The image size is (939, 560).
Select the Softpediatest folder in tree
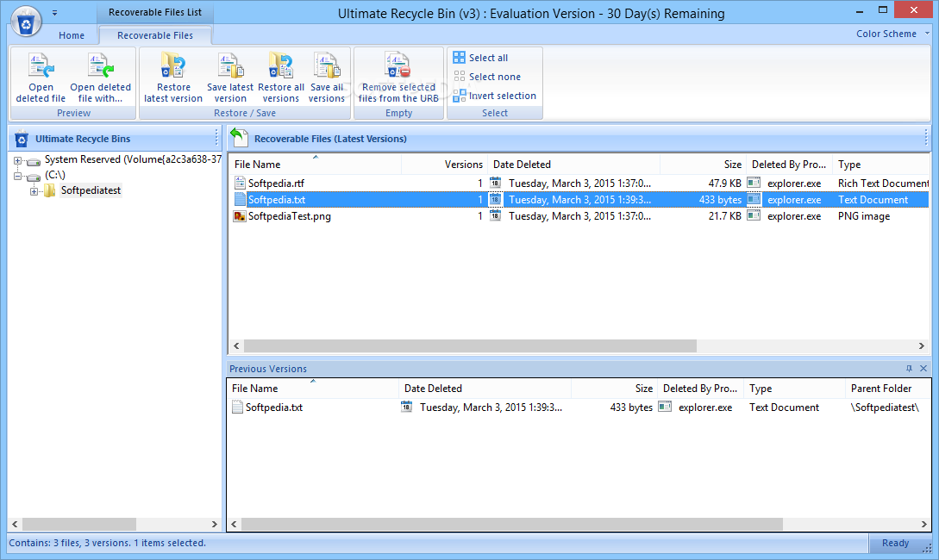tap(91, 190)
